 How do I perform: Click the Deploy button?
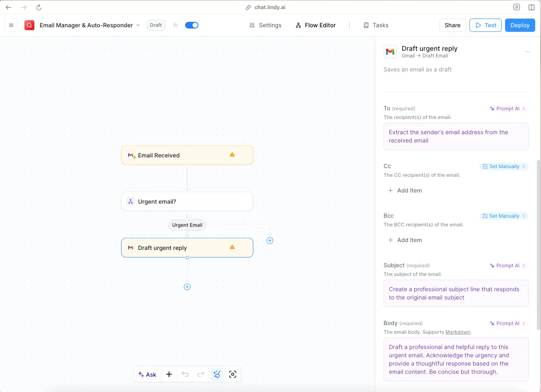coord(520,25)
